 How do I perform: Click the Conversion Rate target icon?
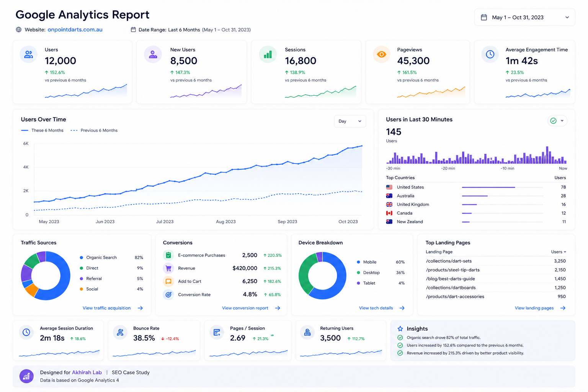pyautogui.click(x=168, y=294)
